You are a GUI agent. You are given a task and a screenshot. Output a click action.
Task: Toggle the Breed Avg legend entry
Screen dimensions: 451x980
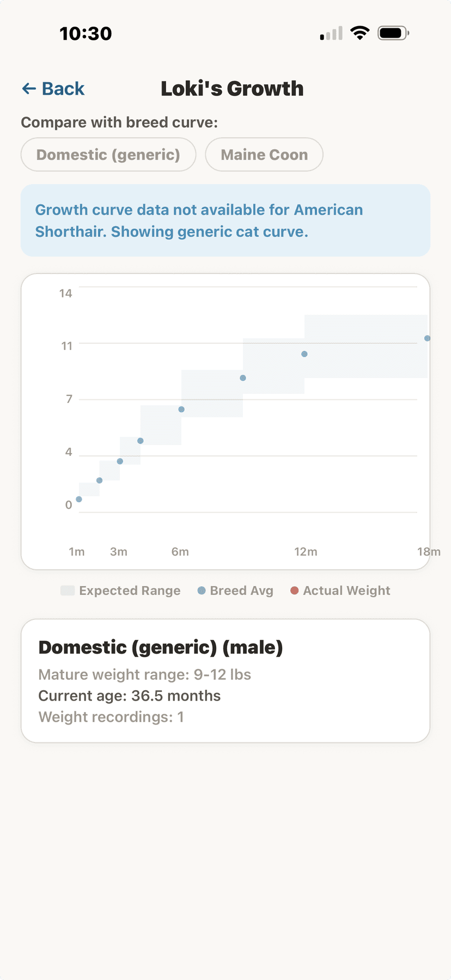[x=235, y=591]
